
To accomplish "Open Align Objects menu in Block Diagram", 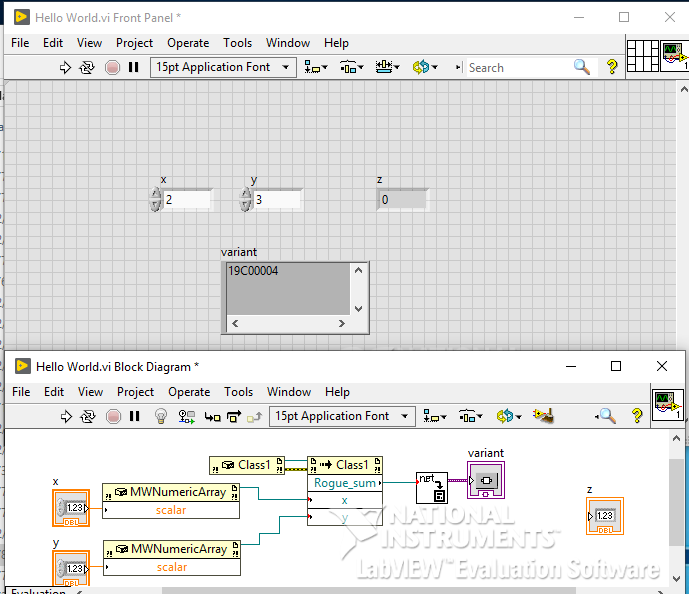I will click(x=435, y=416).
